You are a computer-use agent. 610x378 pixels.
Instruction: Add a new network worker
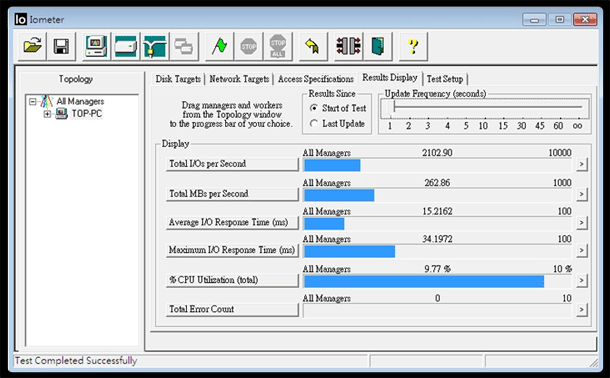154,46
